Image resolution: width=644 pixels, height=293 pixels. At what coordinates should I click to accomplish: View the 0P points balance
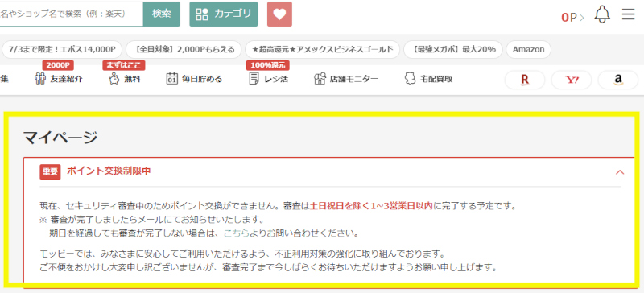572,17
